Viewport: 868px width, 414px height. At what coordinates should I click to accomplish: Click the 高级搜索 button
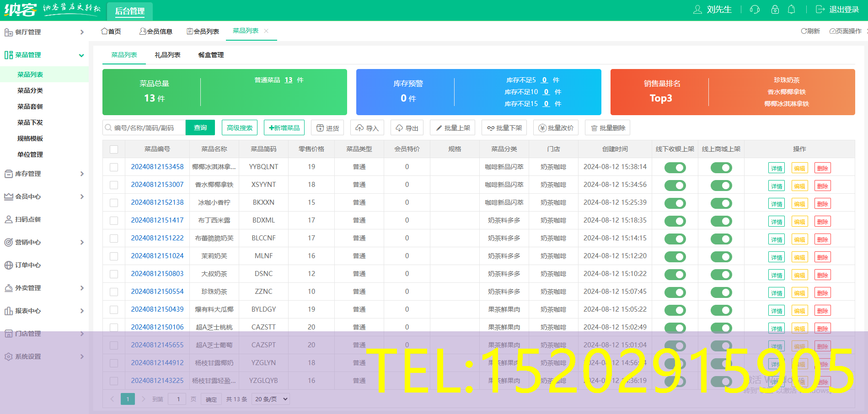240,127
